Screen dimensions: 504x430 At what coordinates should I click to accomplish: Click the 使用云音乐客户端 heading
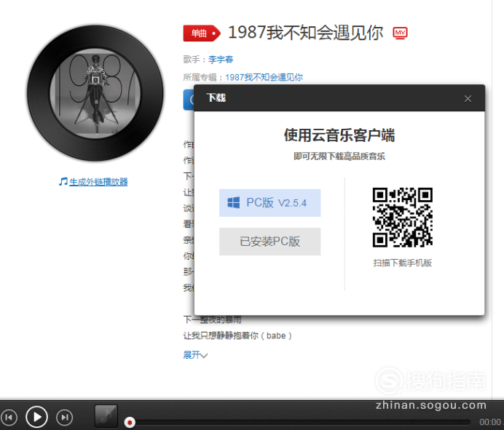coord(339,135)
